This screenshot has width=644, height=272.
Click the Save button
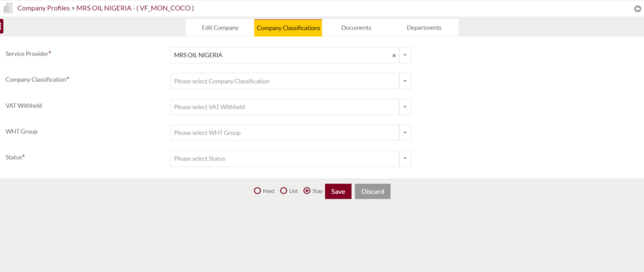(x=338, y=192)
